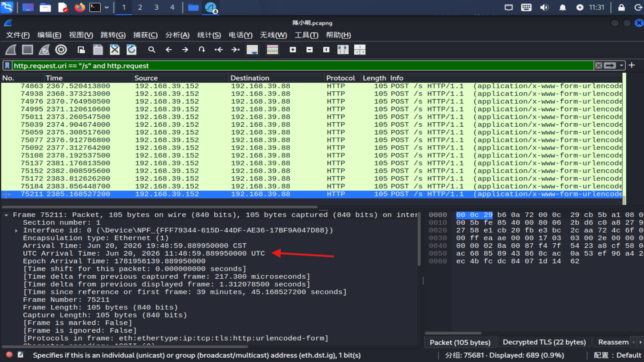Reload the capture file
The width and height of the screenshot is (644, 362).
pos(131,50)
